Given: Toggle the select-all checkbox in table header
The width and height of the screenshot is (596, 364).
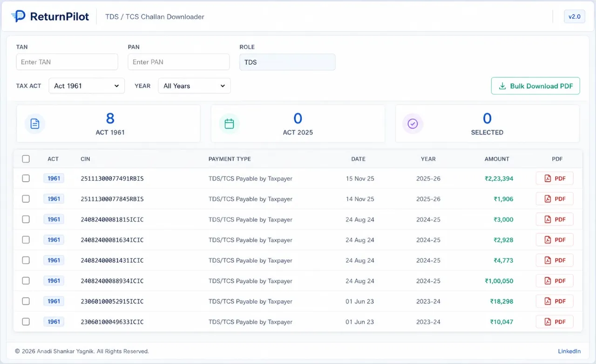Looking at the screenshot, I should coord(26,159).
